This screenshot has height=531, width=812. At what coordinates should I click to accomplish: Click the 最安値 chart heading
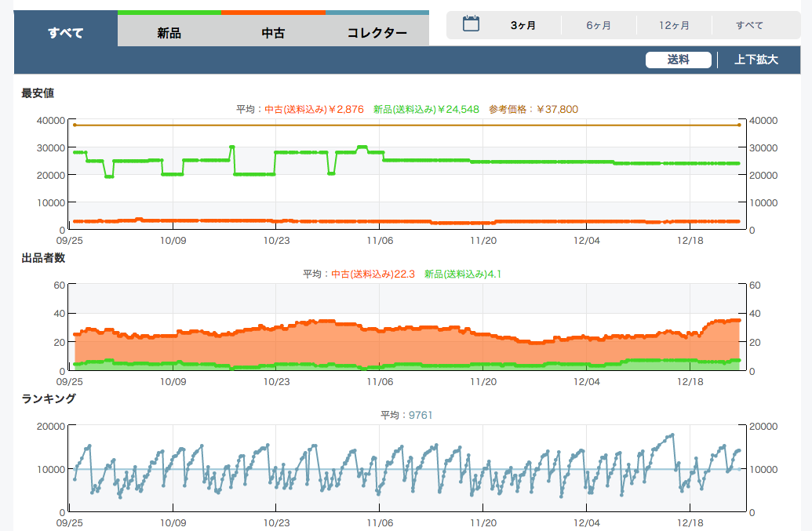[38, 93]
